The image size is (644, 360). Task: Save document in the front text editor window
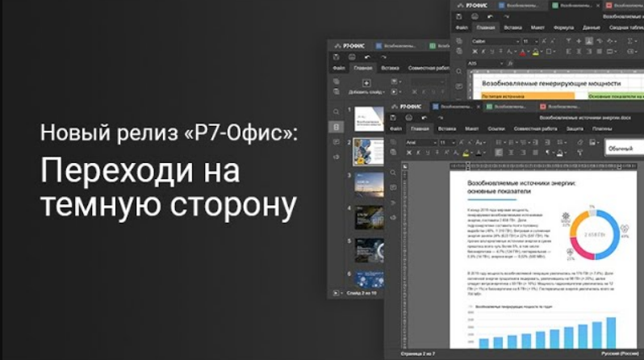click(x=393, y=118)
